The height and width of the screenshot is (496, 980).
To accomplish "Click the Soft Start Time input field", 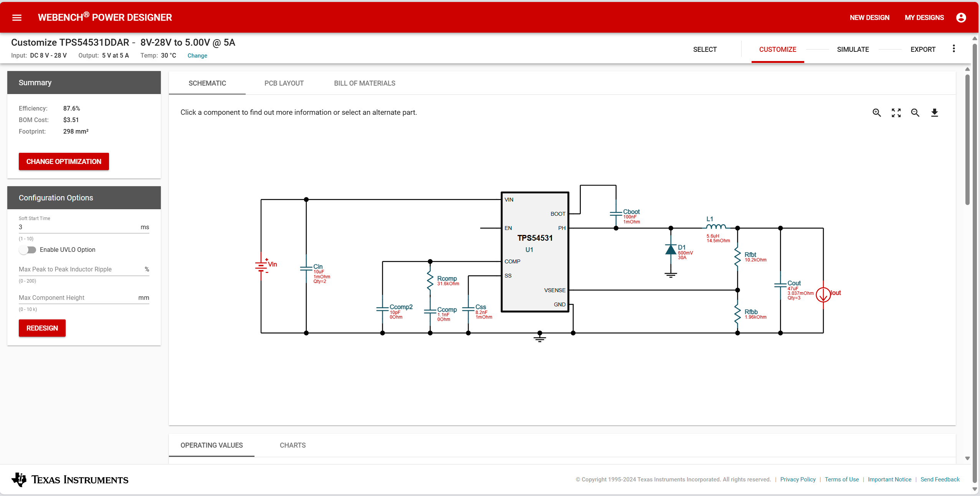I will click(84, 227).
